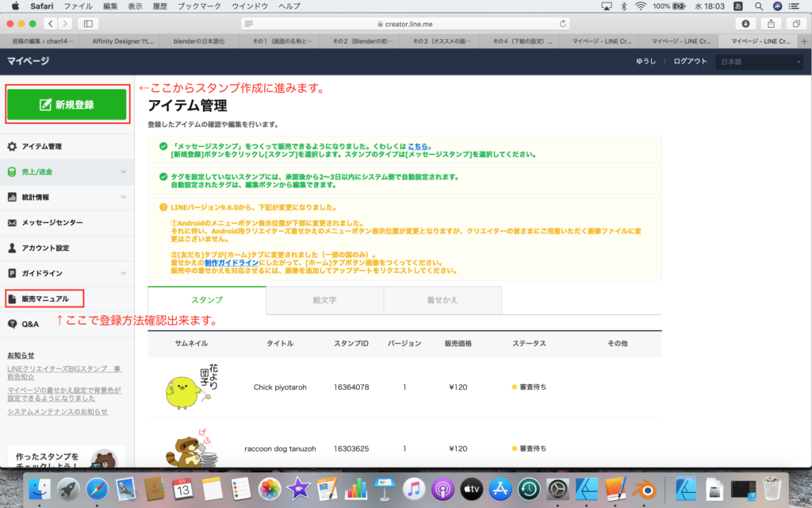The image size is (812, 508).
Task: Go forward with Safari's forward arrow
Action: pyautogui.click(x=65, y=23)
